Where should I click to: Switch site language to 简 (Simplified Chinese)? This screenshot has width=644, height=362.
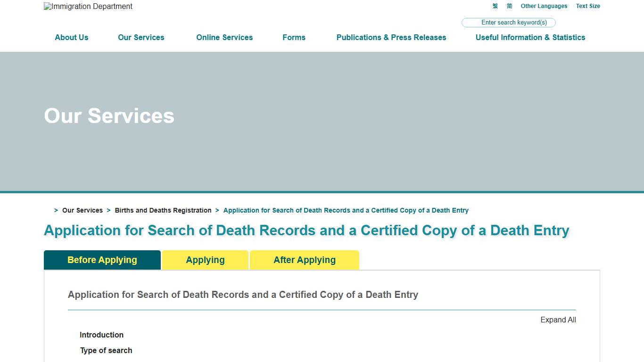pos(509,6)
